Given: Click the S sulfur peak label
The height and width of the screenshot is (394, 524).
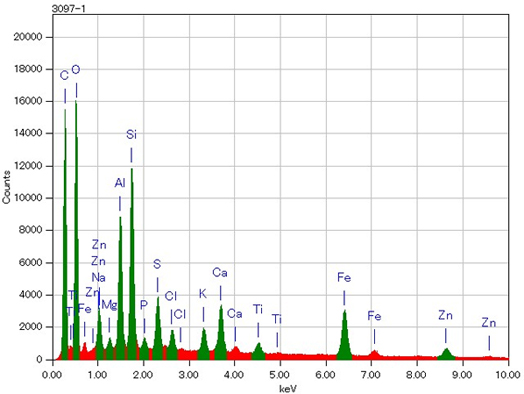Looking at the screenshot, I should (x=157, y=264).
